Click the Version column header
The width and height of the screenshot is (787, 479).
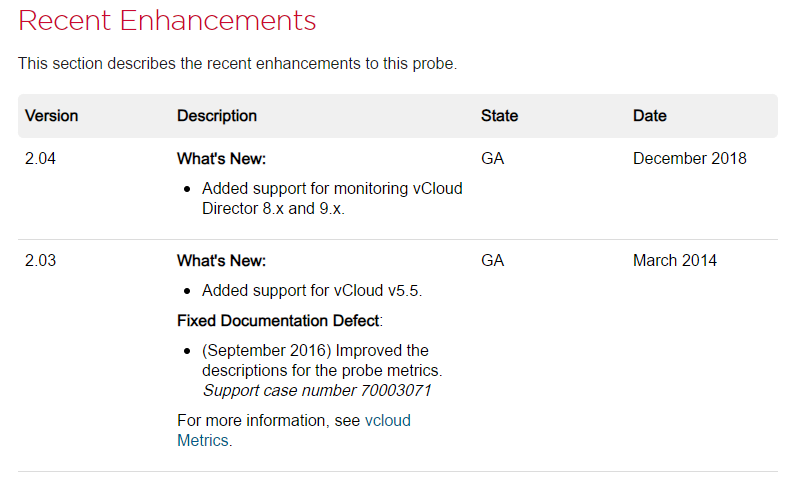pyautogui.click(x=52, y=116)
